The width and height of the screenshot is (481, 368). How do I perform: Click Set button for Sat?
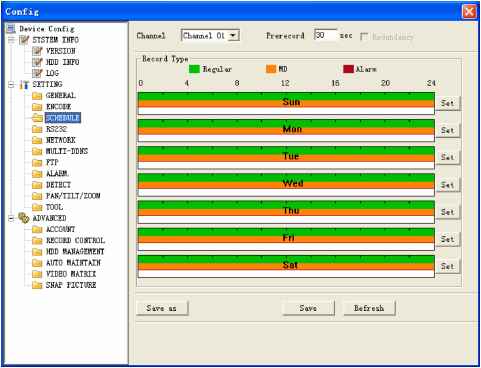click(448, 266)
